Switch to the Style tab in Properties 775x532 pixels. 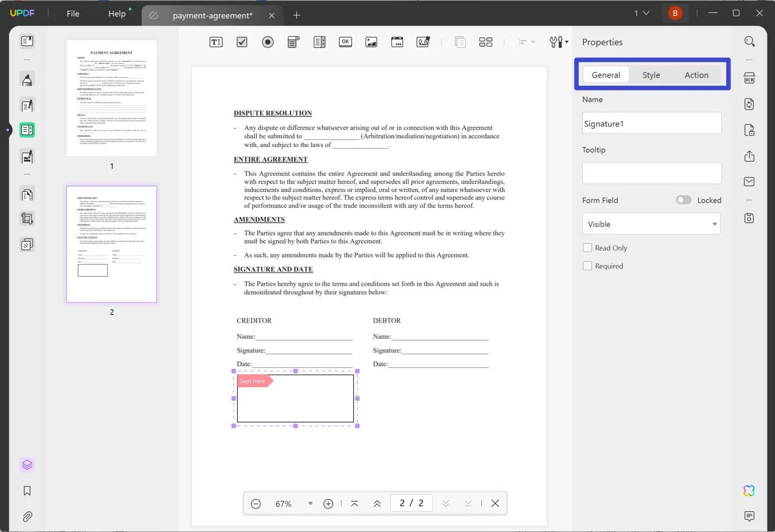[651, 75]
